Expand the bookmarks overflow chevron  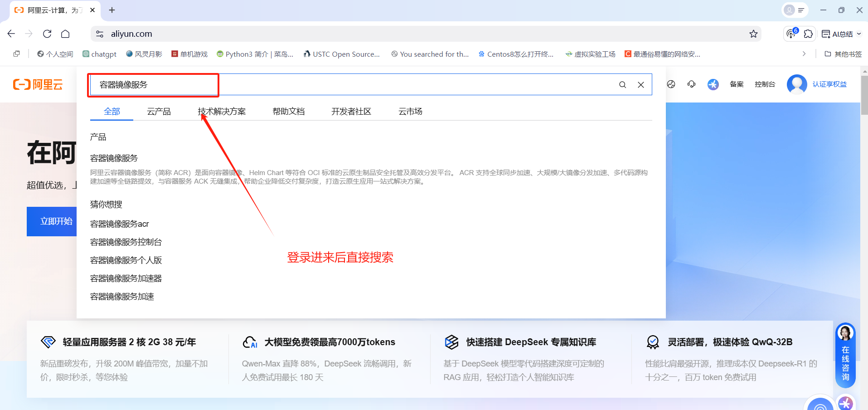point(804,54)
